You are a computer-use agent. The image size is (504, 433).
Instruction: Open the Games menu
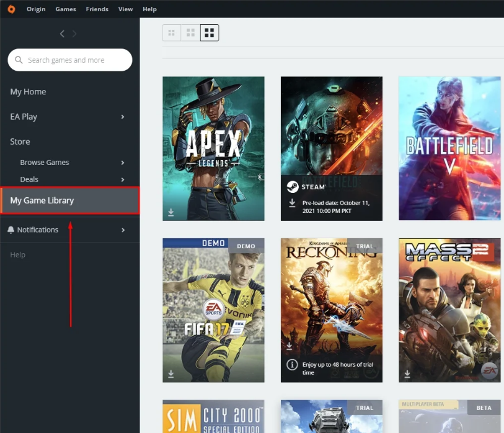click(66, 9)
